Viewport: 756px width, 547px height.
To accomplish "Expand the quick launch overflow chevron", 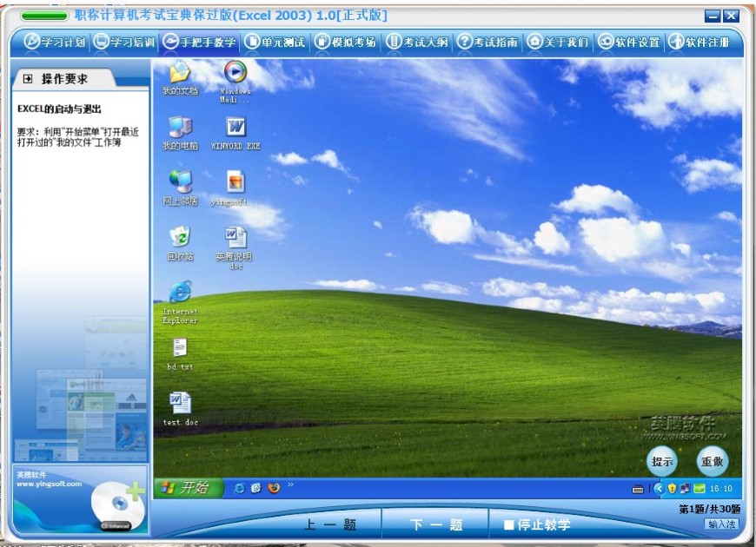I will pos(290,484).
